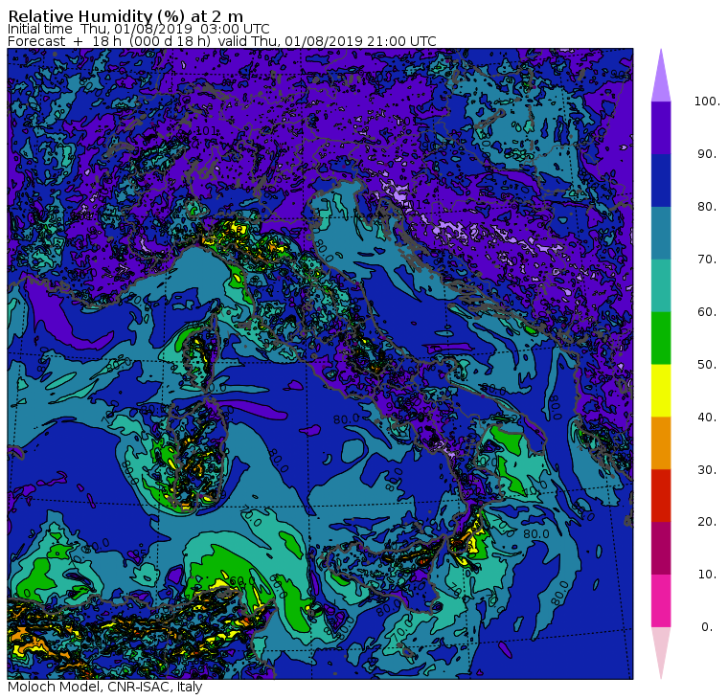Click the 20–30 red legend band
Viewport: 728px width, 700px height.
pyautogui.click(x=661, y=496)
